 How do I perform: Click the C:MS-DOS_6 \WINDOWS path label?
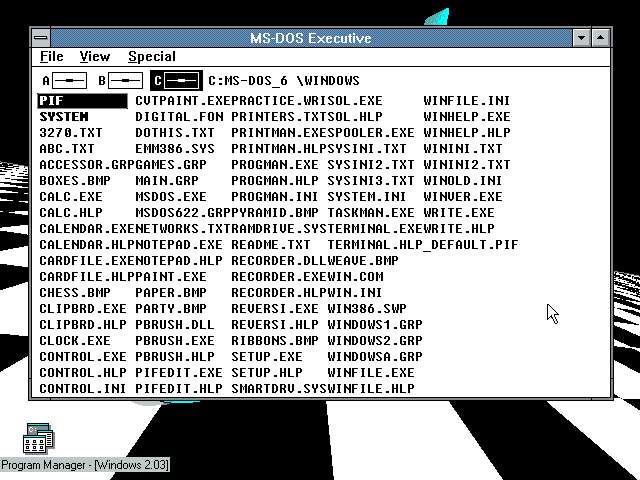(284, 80)
